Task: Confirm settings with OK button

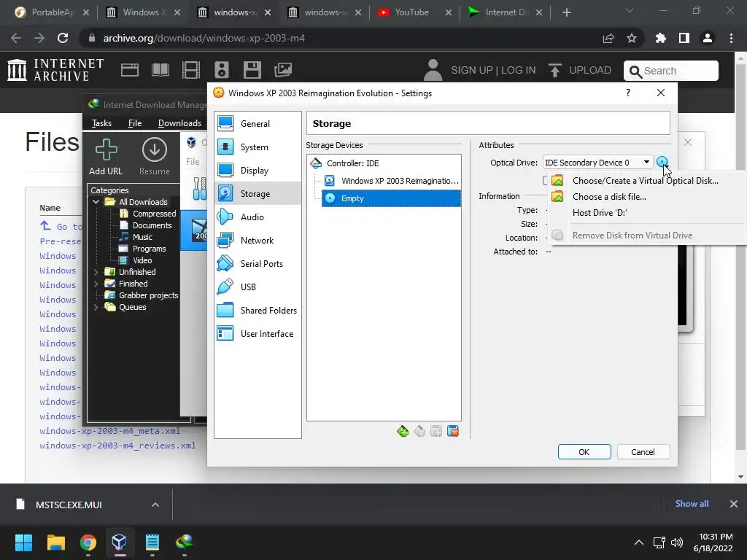Action: click(x=584, y=452)
